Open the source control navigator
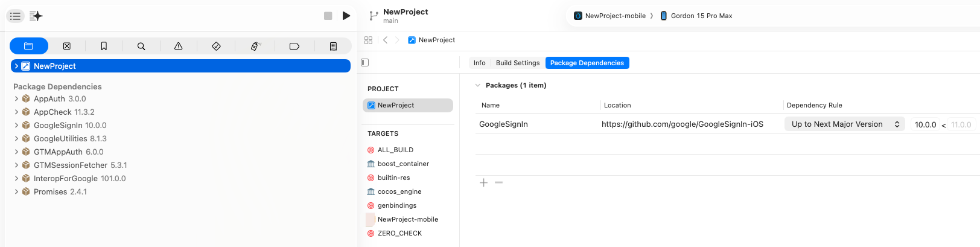 (67, 46)
